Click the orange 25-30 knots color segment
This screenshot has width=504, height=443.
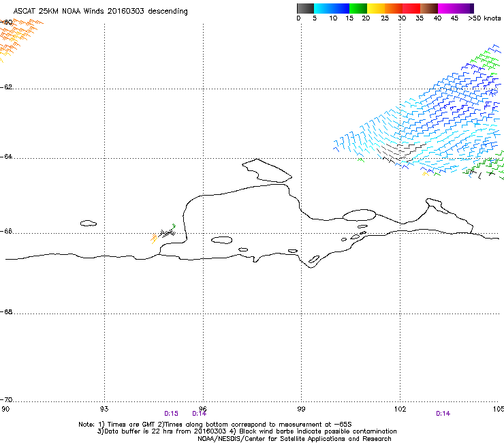[394, 8]
